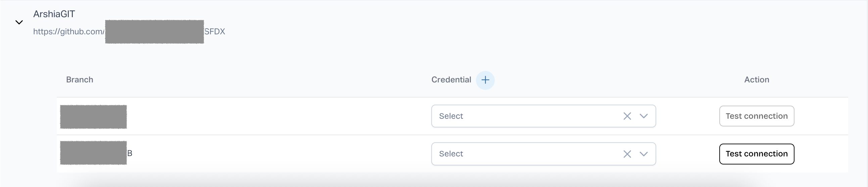Click the Credential column header label
Image resolution: width=868 pixels, height=187 pixels.
[x=451, y=80]
